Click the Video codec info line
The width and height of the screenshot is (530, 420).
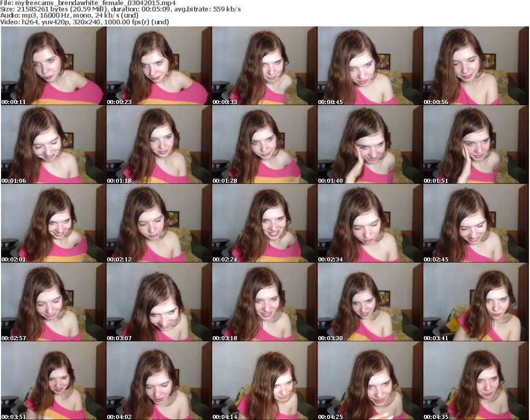click(85, 22)
